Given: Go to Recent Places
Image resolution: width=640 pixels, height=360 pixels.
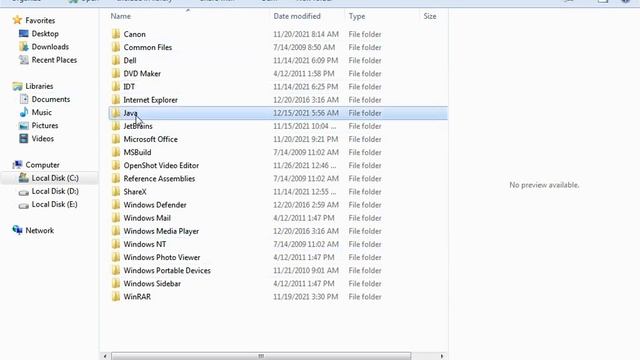Looking at the screenshot, I should pyautogui.click(x=54, y=60).
